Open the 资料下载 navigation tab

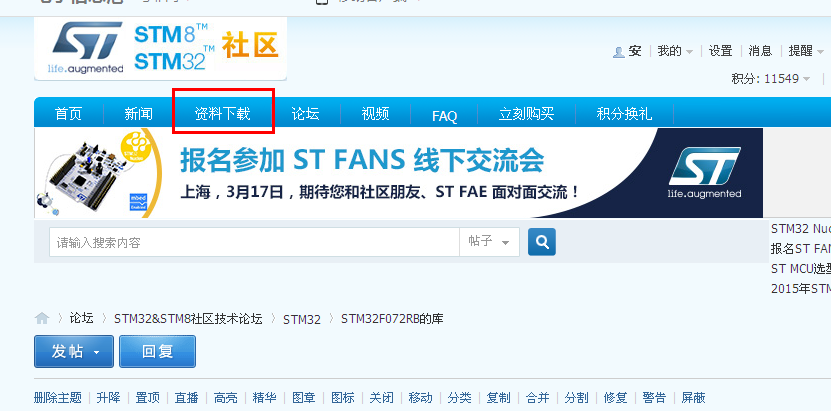(x=222, y=114)
